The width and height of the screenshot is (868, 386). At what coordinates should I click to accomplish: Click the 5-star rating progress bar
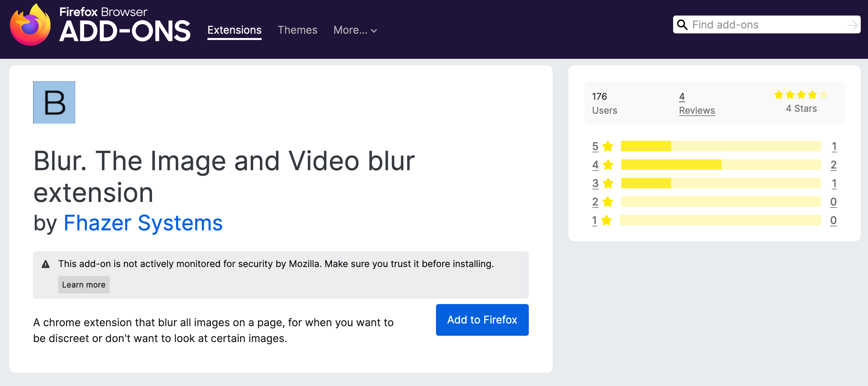coord(721,146)
